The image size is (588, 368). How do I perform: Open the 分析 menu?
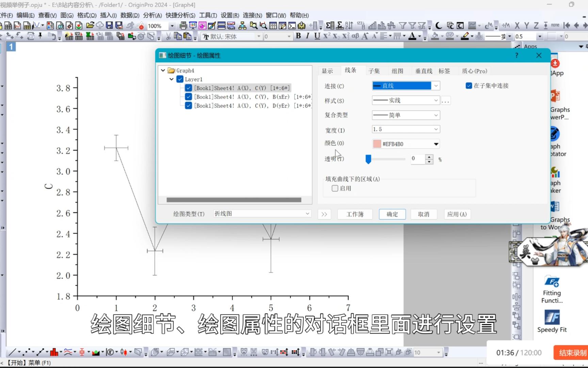tap(152, 15)
